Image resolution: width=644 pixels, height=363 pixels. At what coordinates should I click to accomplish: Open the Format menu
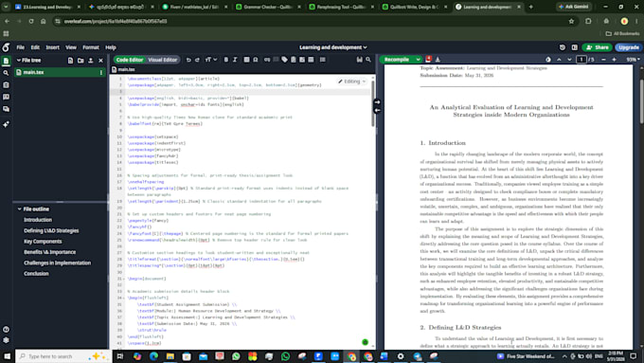91,47
